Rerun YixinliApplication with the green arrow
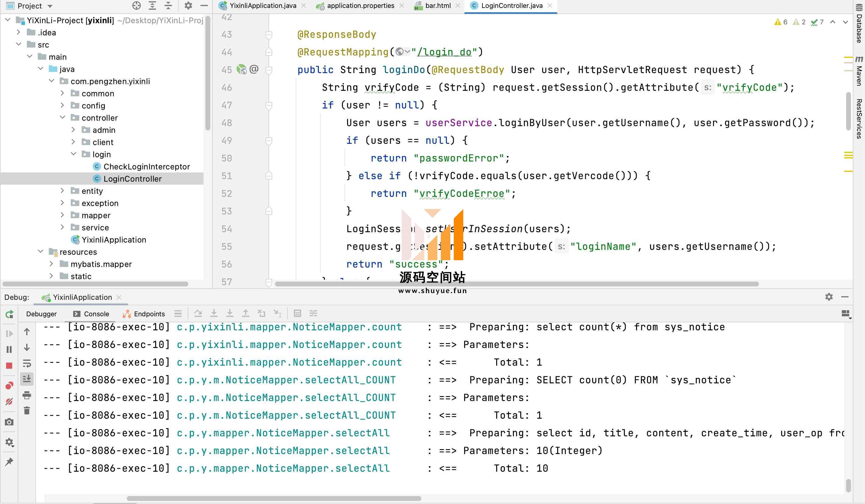 pyautogui.click(x=9, y=314)
